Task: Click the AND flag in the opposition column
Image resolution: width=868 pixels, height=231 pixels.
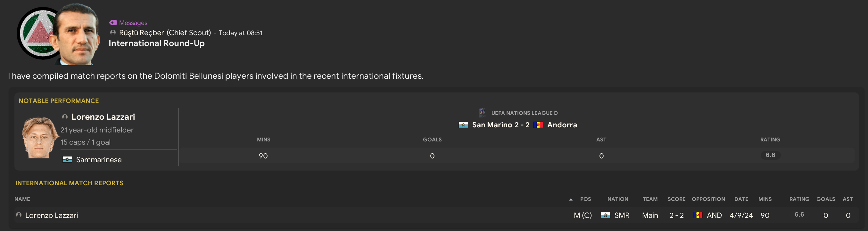Action: point(698,215)
